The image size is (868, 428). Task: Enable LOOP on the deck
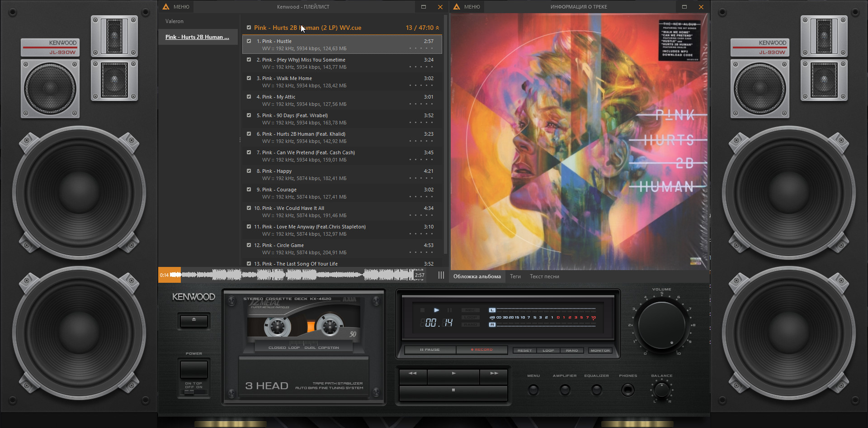(x=548, y=351)
